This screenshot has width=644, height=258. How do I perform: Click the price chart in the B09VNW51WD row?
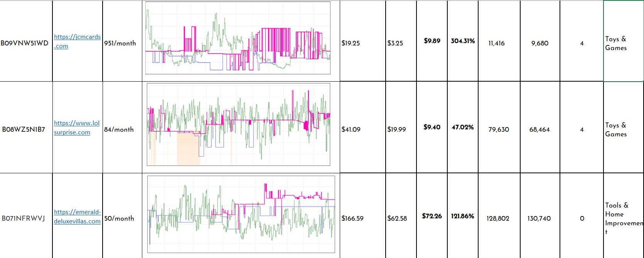click(x=238, y=38)
